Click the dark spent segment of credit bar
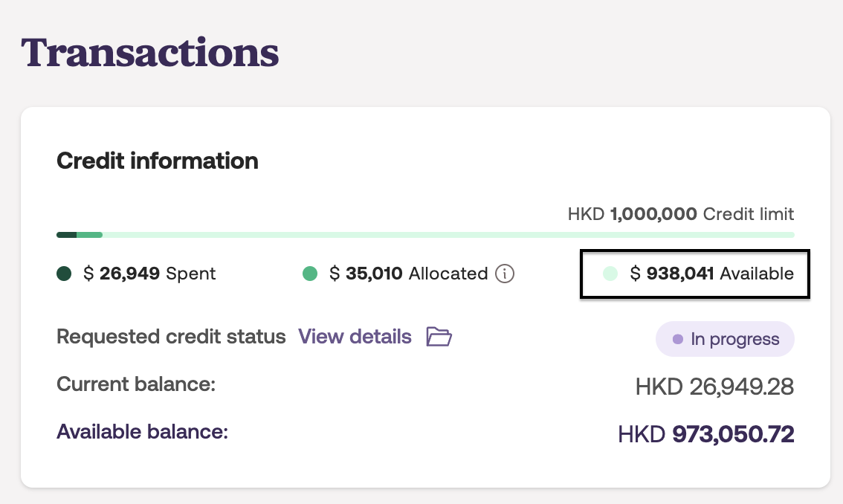Image resolution: width=843 pixels, height=504 pixels. click(66, 235)
